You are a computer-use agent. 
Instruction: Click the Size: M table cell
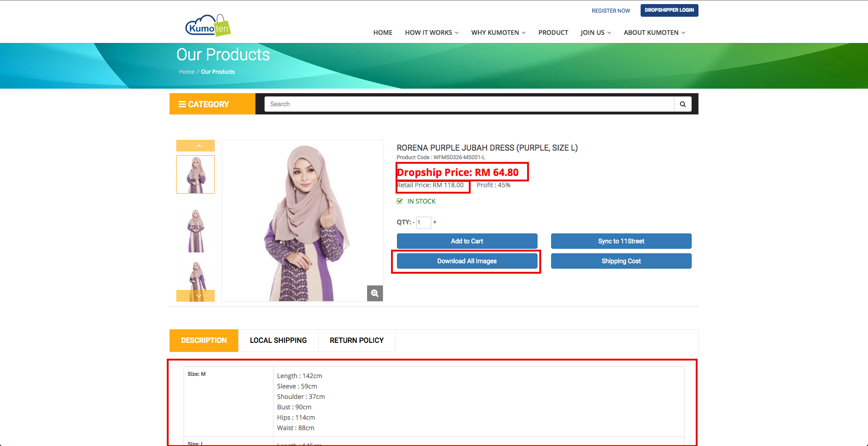[228, 402]
